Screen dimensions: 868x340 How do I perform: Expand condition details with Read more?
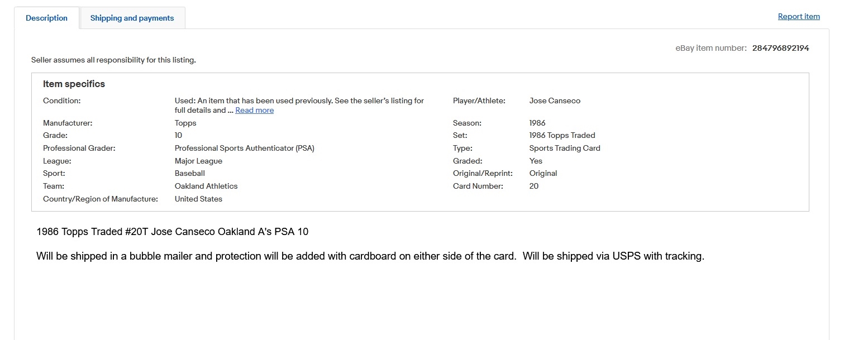pyautogui.click(x=255, y=110)
